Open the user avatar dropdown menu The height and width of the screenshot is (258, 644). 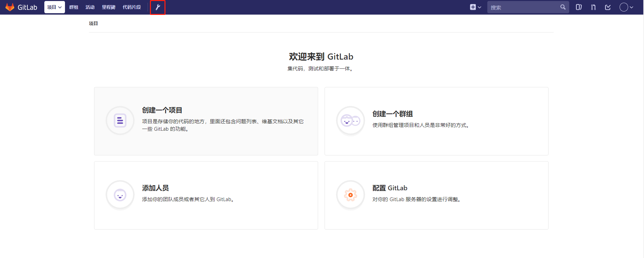[x=626, y=7]
